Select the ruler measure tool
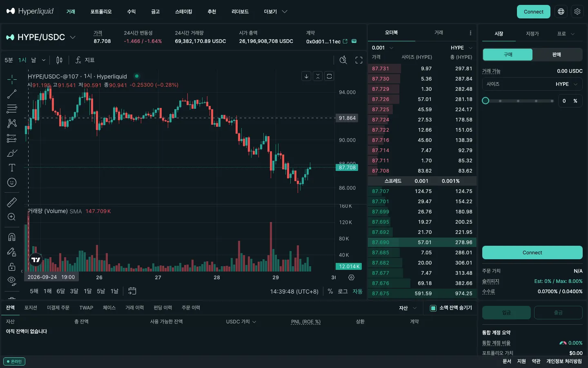 pyautogui.click(x=12, y=202)
